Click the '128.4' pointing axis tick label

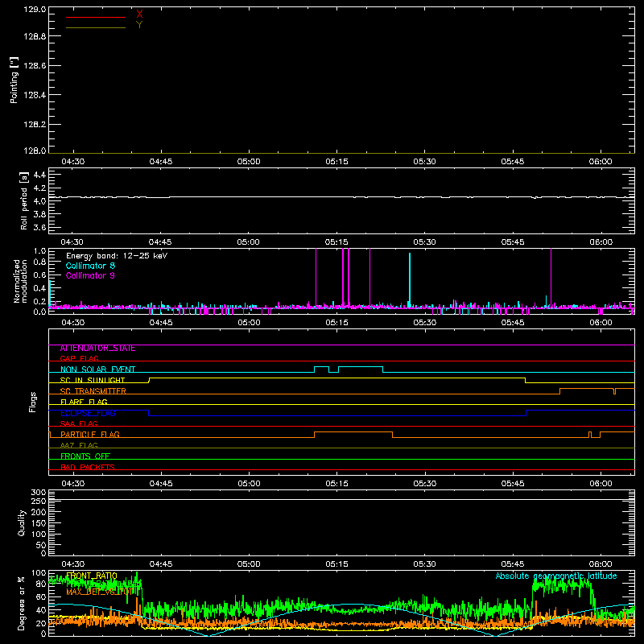[35, 95]
